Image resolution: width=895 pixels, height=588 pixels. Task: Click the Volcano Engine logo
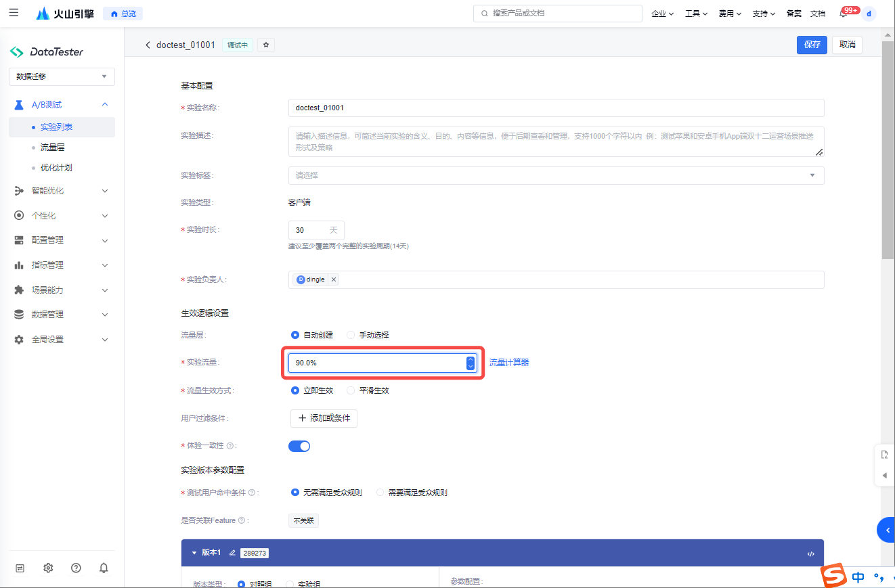point(65,14)
